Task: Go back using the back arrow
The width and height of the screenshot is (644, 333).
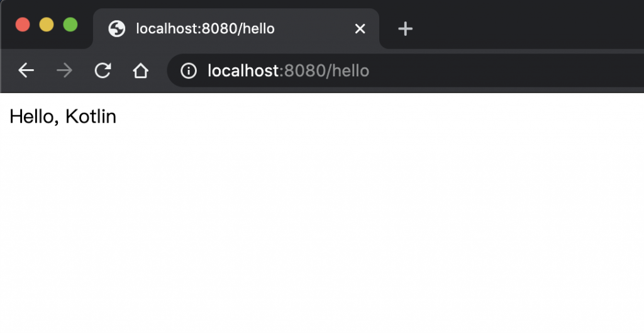Action: point(26,71)
